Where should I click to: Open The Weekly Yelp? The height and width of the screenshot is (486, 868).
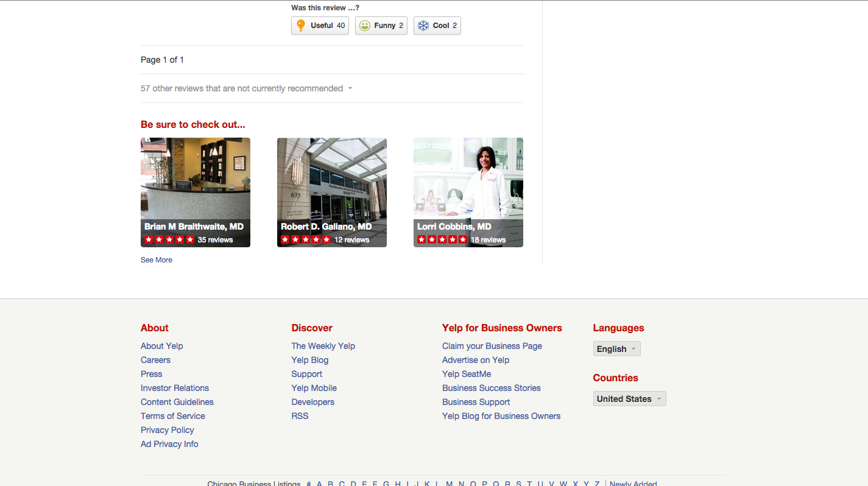point(323,346)
